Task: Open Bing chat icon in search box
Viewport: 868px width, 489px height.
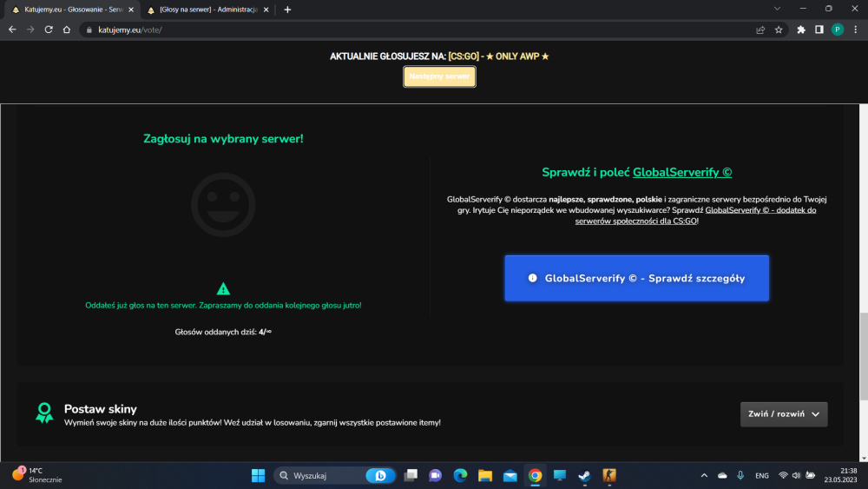Action: [380, 475]
